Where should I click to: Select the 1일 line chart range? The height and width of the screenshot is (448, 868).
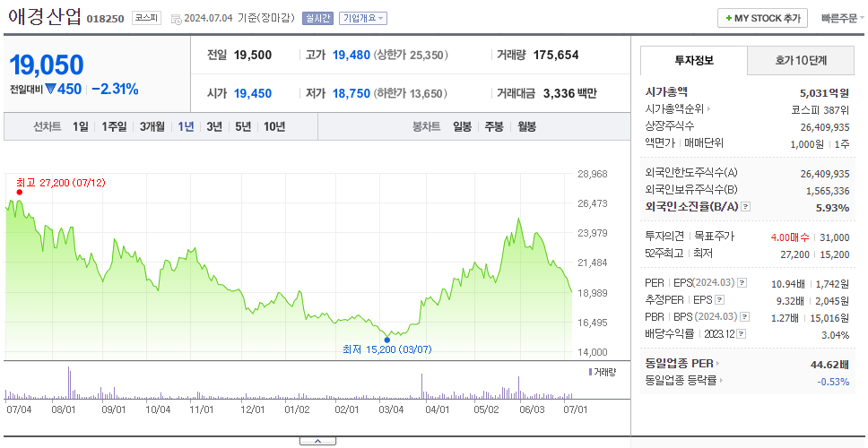[81, 126]
